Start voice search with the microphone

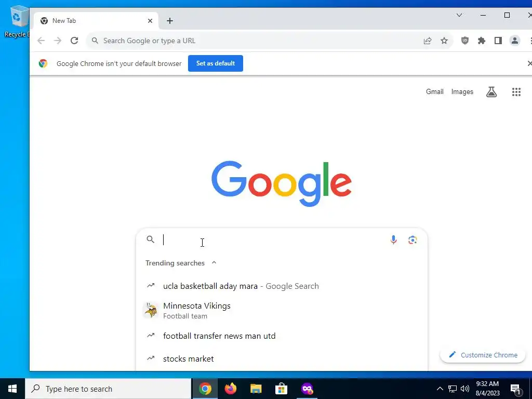click(x=393, y=240)
